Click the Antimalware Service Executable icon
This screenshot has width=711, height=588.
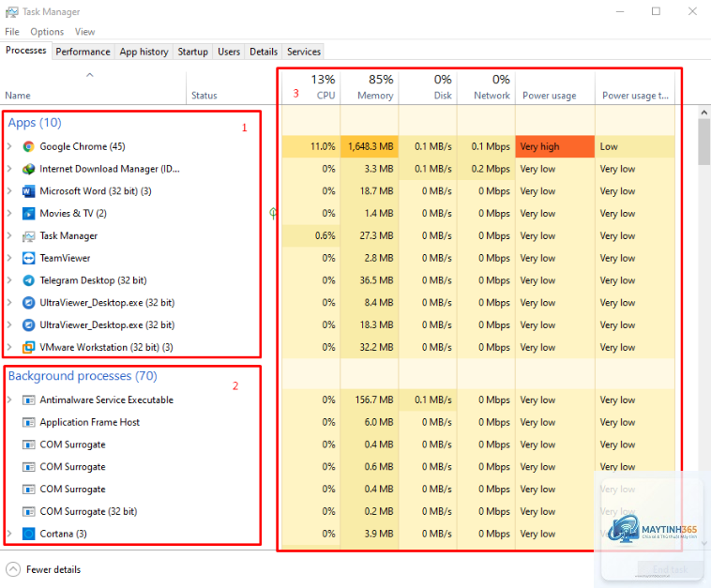click(x=28, y=400)
